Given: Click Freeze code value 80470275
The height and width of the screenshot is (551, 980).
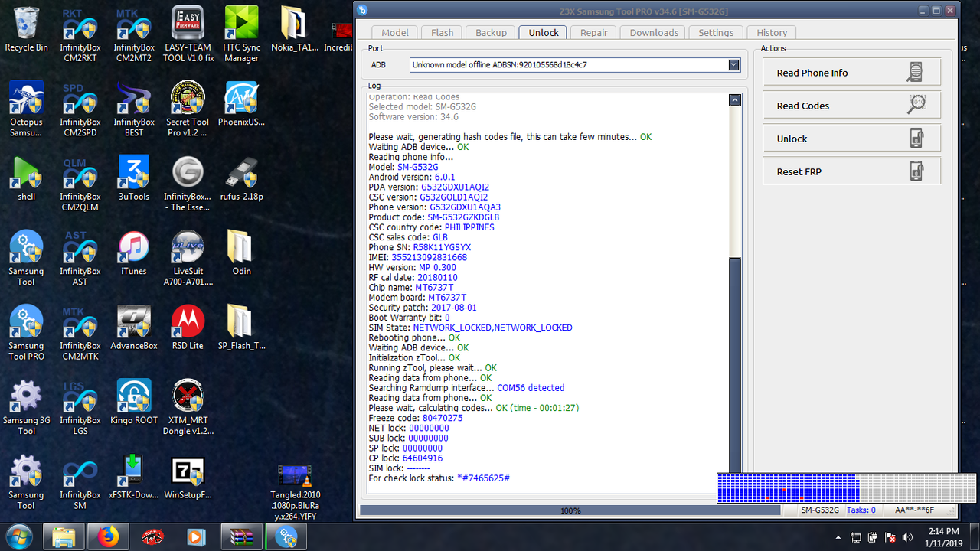Looking at the screenshot, I should (443, 418).
